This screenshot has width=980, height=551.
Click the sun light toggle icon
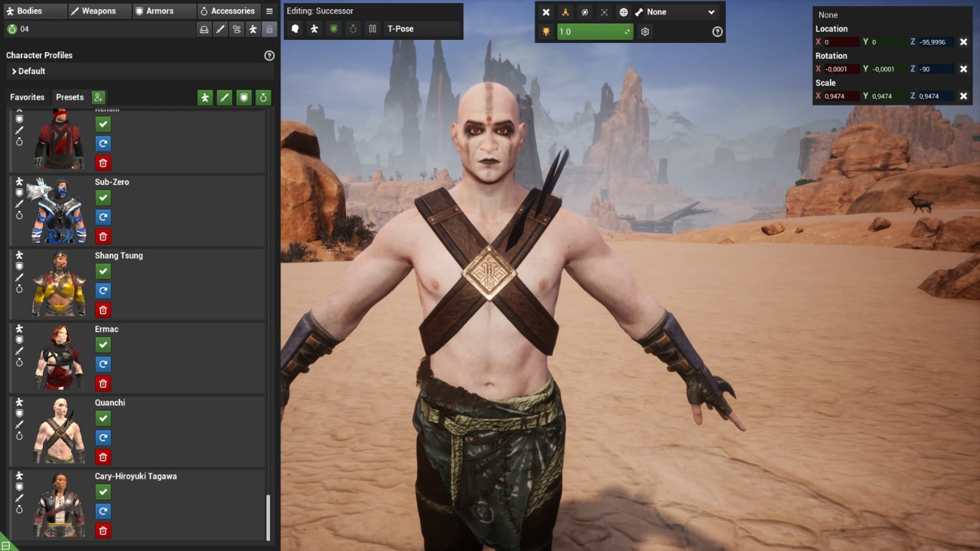(x=546, y=32)
